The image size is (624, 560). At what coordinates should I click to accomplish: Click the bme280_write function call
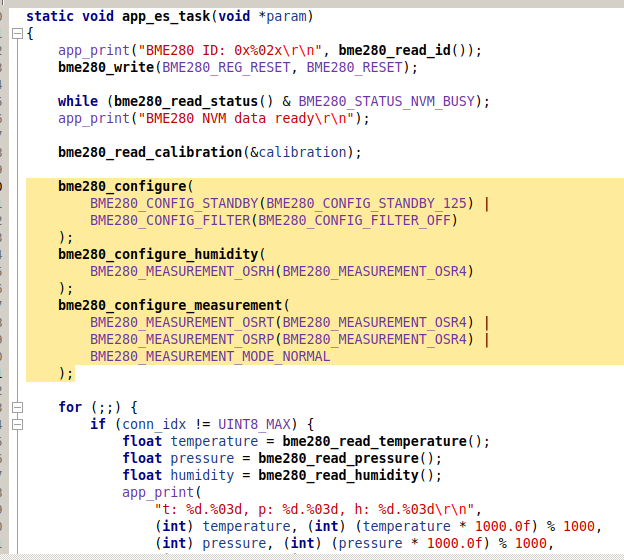(x=105, y=67)
